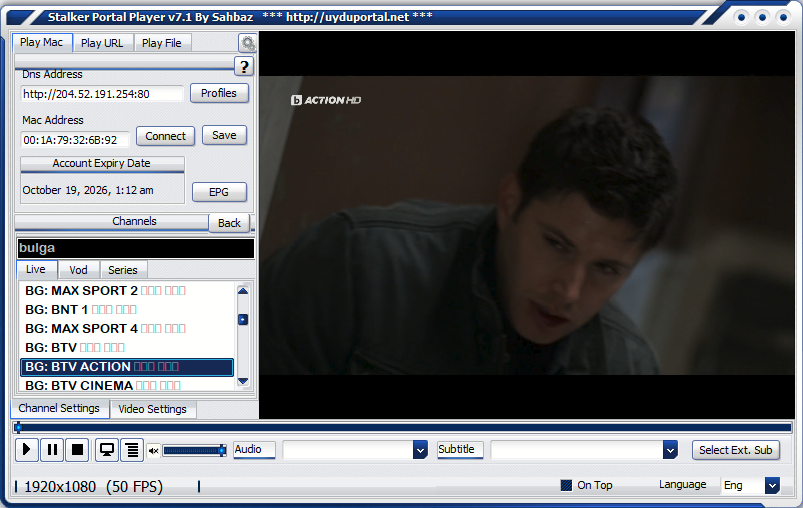
Task: Expand the Language dropdown showing Eng
Action: (x=772, y=485)
